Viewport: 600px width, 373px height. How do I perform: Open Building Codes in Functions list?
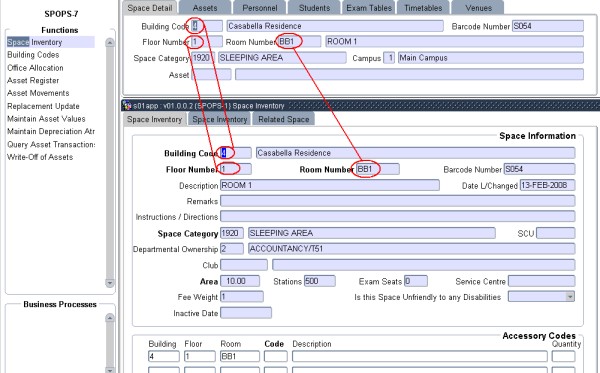[33, 55]
